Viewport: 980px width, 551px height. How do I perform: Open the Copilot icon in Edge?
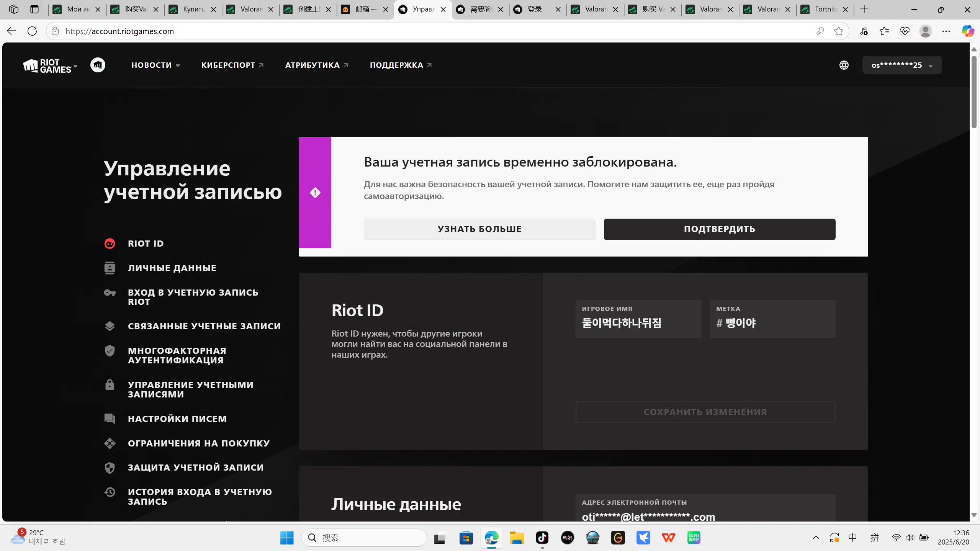pos(967,31)
